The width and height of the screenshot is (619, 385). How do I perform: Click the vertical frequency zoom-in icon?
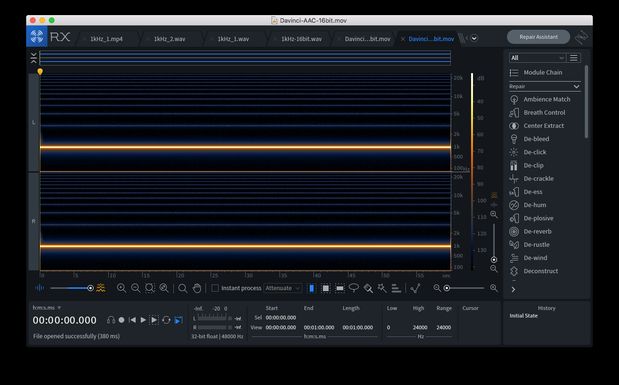tap(494, 214)
